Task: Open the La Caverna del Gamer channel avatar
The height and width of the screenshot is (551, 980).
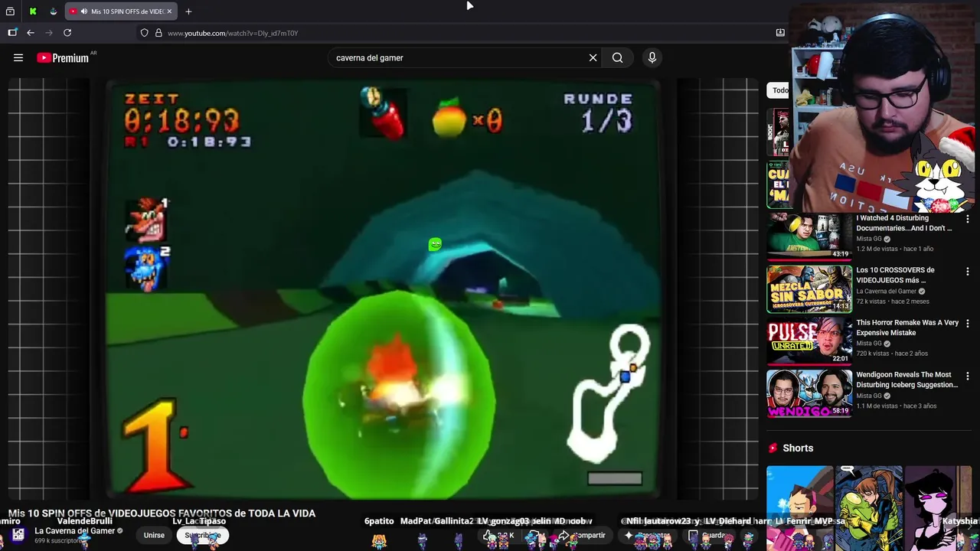Action: (18, 535)
